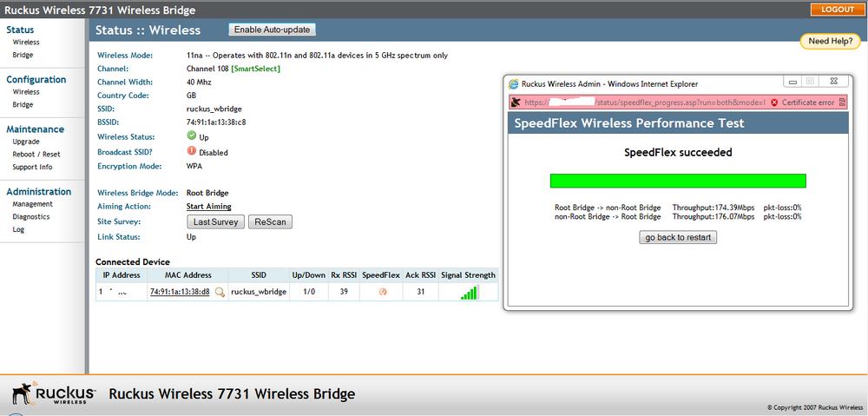Click the ReScan button

[x=270, y=222]
